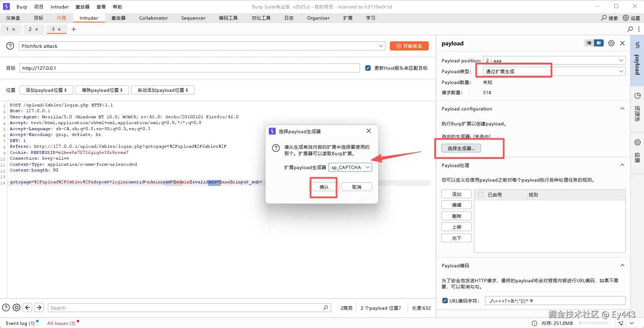Go to previous search match arrow
This screenshot has height=328, width=644.
pyautogui.click(x=28, y=308)
